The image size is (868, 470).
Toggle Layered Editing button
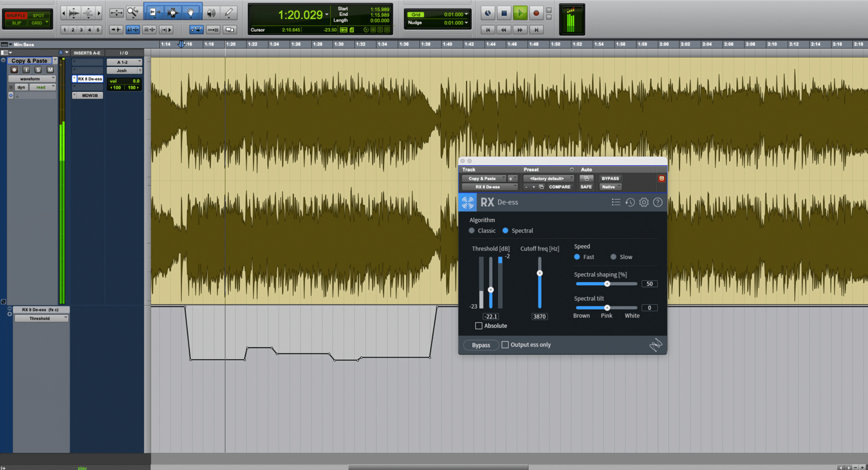coord(230,30)
